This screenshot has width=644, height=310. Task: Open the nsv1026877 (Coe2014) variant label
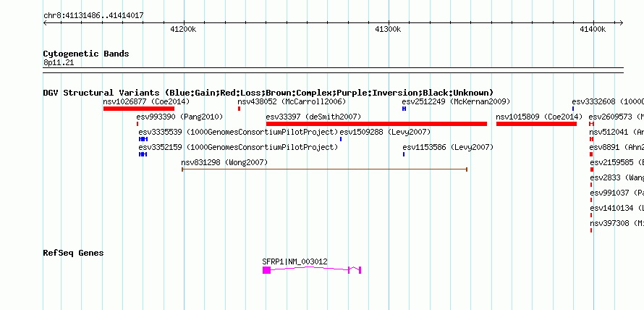click(146, 101)
